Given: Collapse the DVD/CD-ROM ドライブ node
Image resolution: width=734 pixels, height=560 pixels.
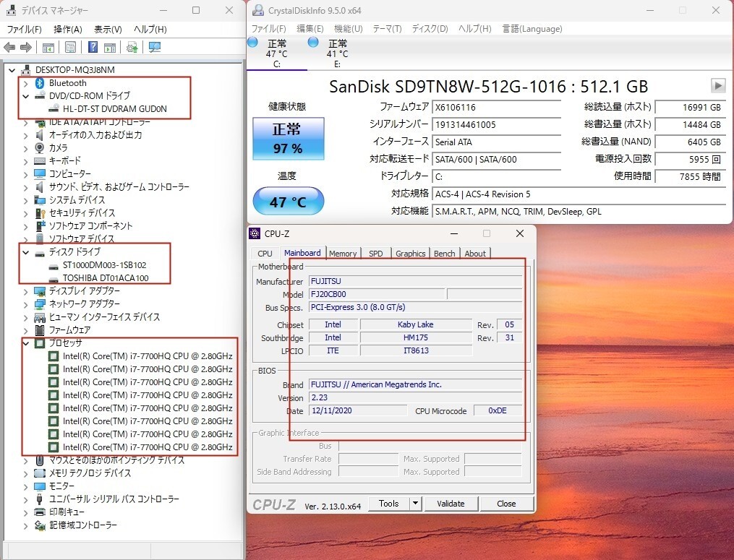Looking at the screenshot, I should [27, 95].
